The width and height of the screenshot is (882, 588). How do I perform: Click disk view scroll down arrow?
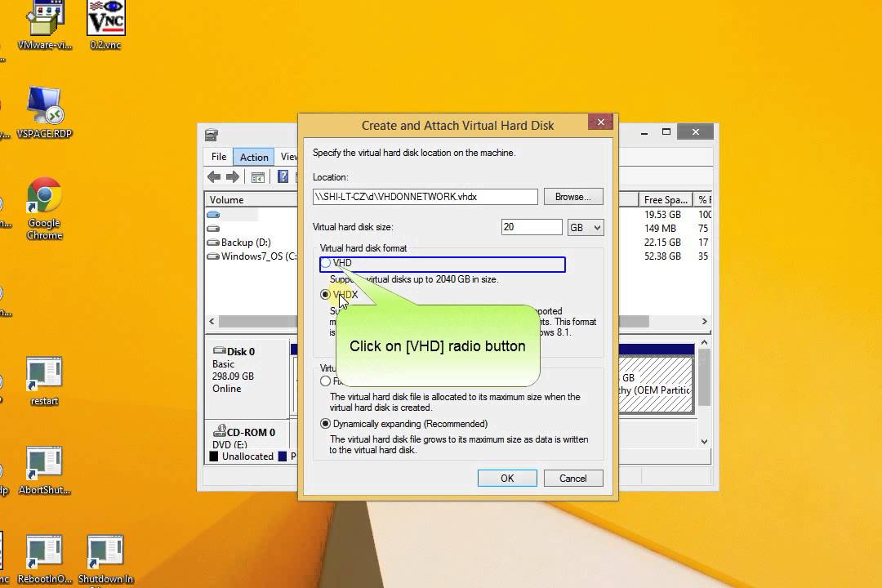(x=704, y=443)
